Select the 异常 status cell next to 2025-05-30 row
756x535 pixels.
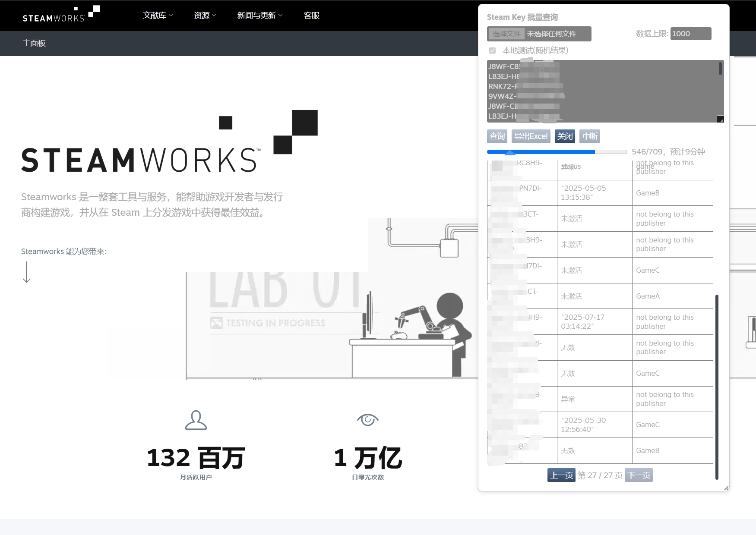click(x=595, y=399)
